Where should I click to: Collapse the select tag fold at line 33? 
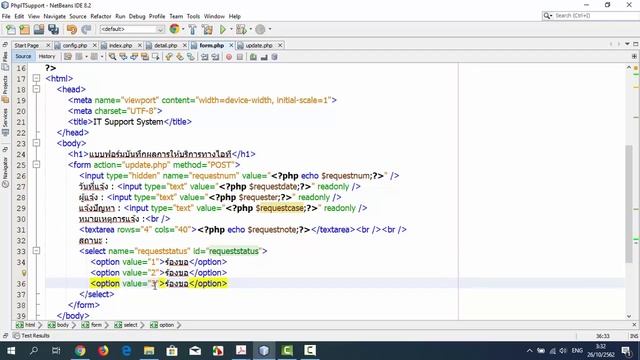tap(36, 251)
